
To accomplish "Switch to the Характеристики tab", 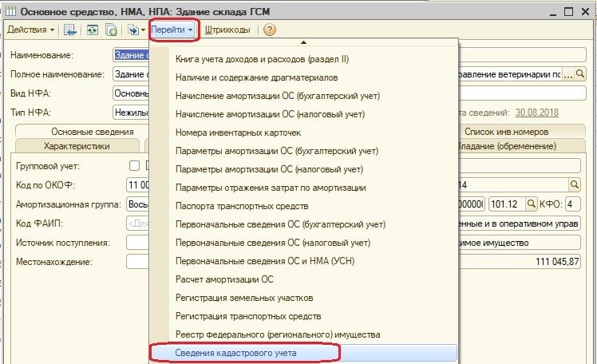I will pyautogui.click(x=77, y=146).
